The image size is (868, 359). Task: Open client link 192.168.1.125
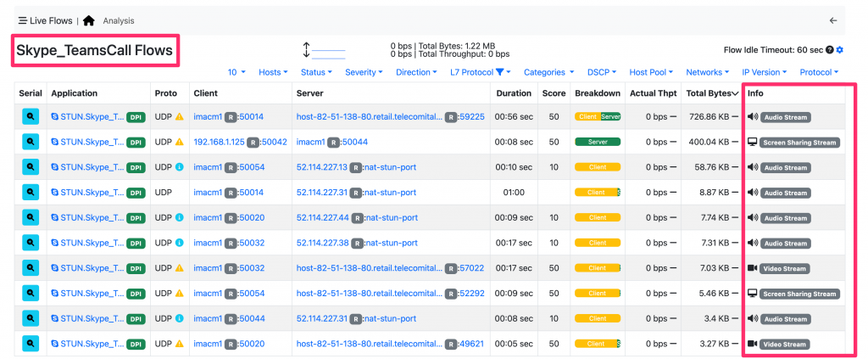(x=220, y=142)
